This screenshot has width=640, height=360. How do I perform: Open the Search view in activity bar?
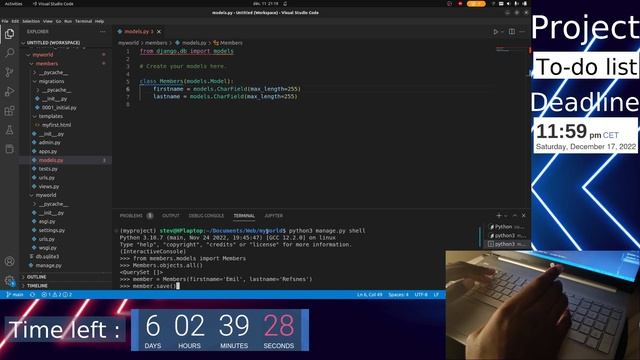point(9,53)
